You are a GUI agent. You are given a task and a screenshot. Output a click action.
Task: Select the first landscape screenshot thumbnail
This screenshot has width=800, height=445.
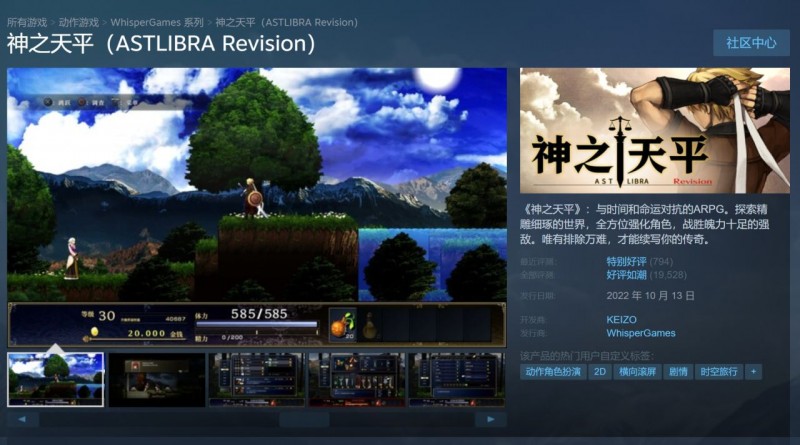click(x=56, y=380)
